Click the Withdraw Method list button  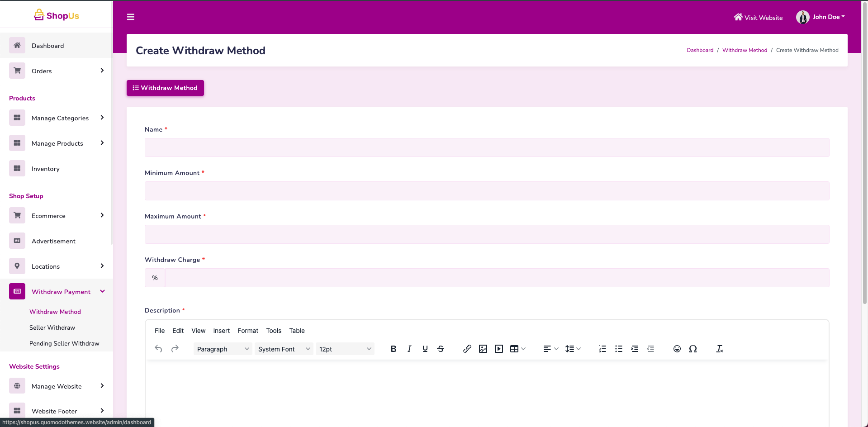(x=165, y=88)
